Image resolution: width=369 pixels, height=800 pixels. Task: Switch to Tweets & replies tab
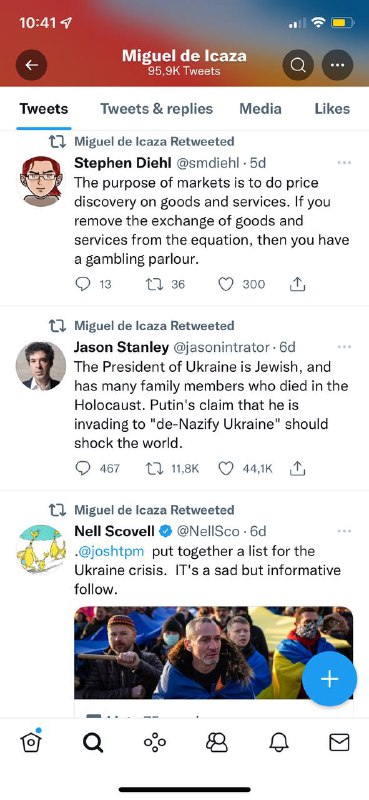pyautogui.click(x=156, y=109)
